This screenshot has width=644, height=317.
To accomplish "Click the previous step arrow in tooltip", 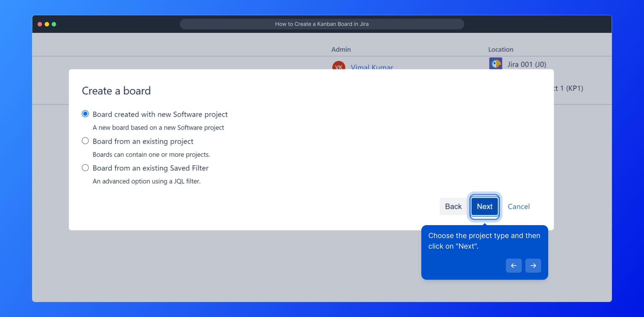I will tap(514, 266).
